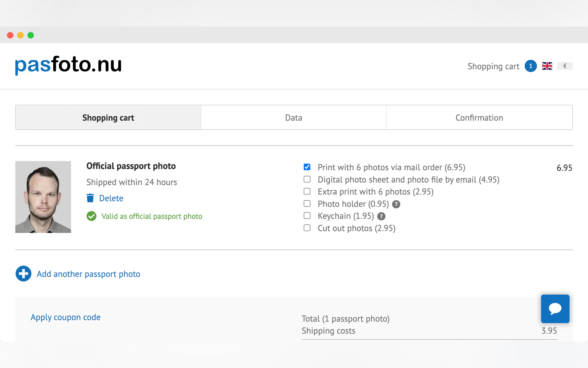Click Add another passport photo link
Image resolution: width=588 pixels, height=368 pixels.
(x=88, y=274)
